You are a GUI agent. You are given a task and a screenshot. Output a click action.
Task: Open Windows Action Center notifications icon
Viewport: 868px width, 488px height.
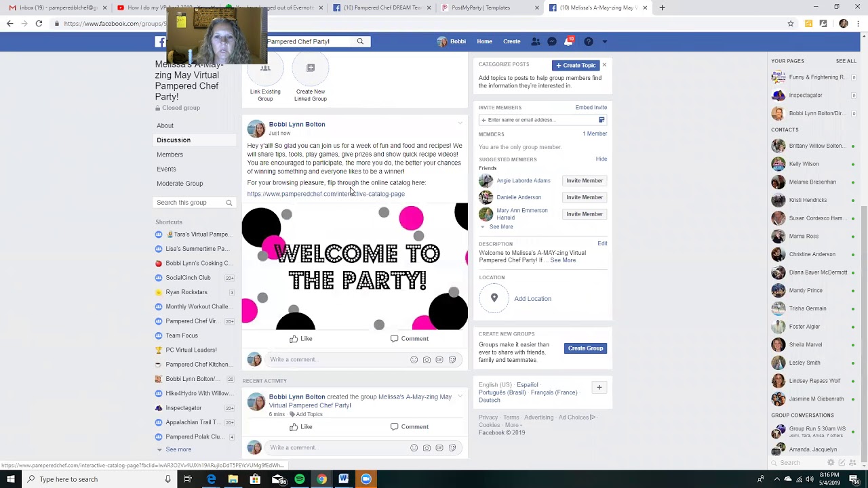click(854, 479)
